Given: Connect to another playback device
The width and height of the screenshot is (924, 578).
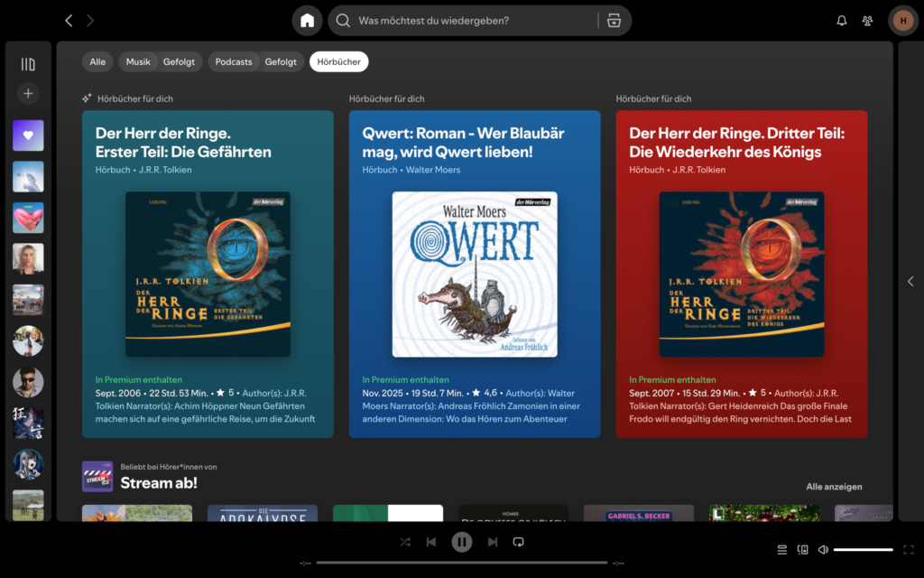Looking at the screenshot, I should (x=803, y=549).
